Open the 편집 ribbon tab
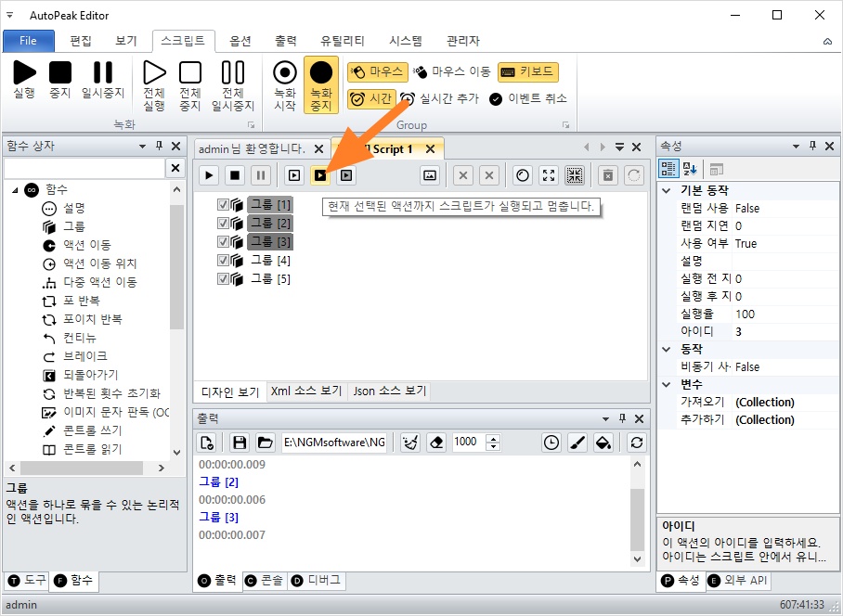The height and width of the screenshot is (616, 843). coord(81,41)
